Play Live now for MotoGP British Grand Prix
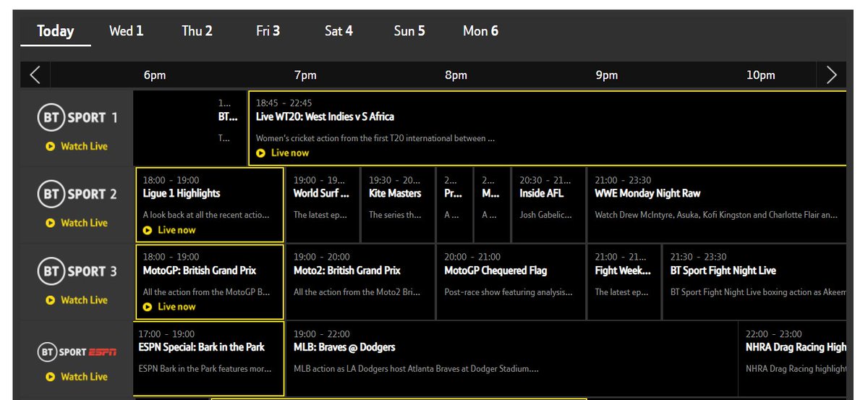This screenshot has height=400, width=868. point(169,307)
